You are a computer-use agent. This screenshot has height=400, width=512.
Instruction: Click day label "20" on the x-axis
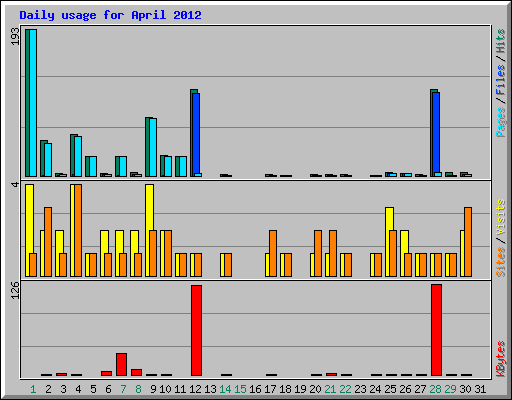(315, 389)
